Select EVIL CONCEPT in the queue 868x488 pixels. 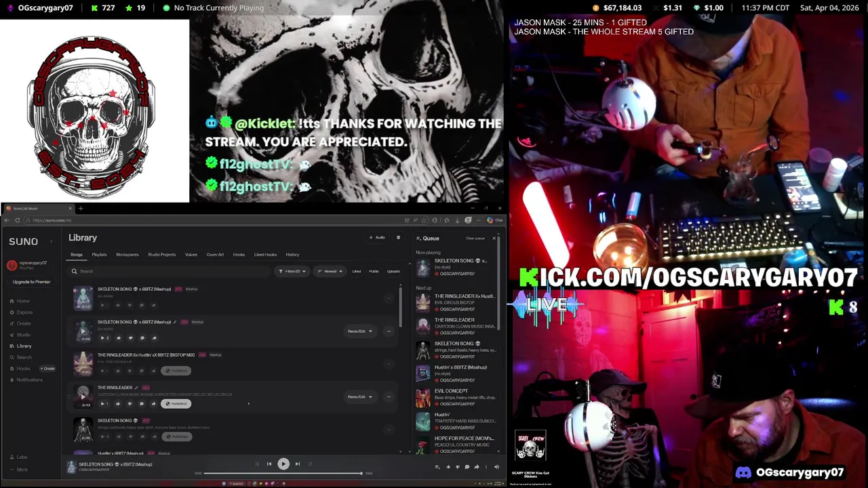click(x=456, y=397)
